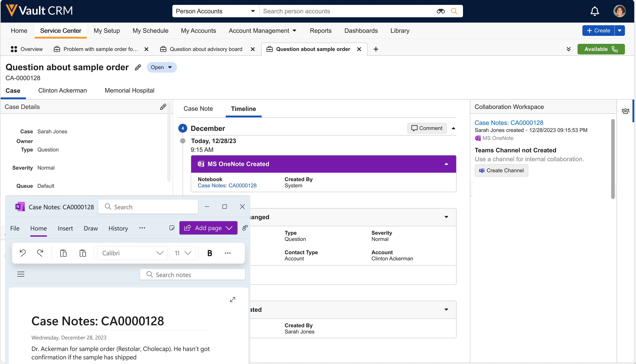Open the Calibri font dropdown
The width and height of the screenshot is (636, 364).
(x=132, y=253)
